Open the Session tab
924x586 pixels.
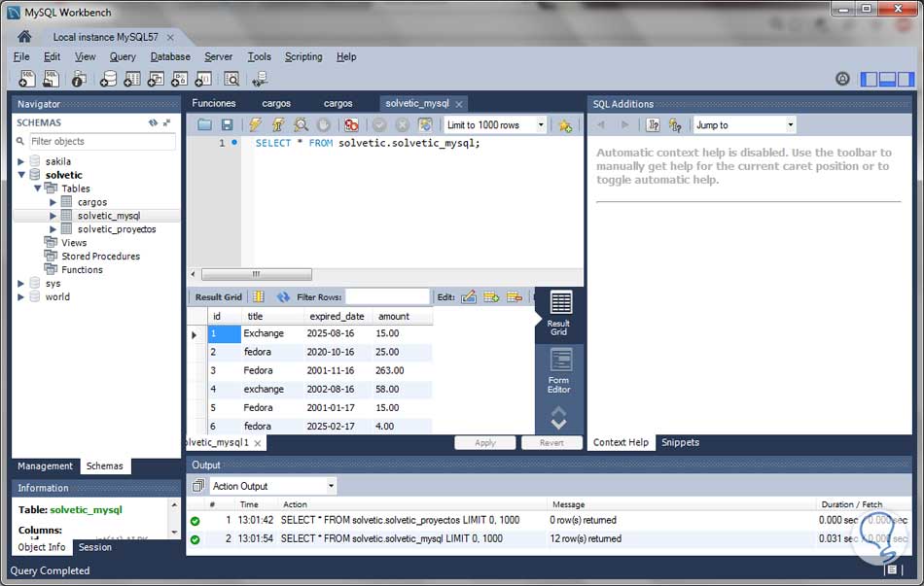(x=95, y=547)
